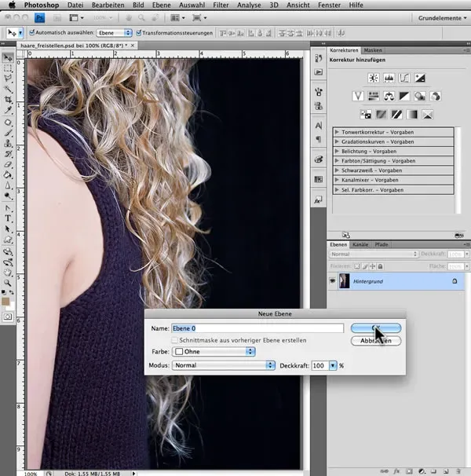Viewport: 471px width, 476px height.
Task: Click the Color Balance scales icon
Action: [x=389, y=96]
